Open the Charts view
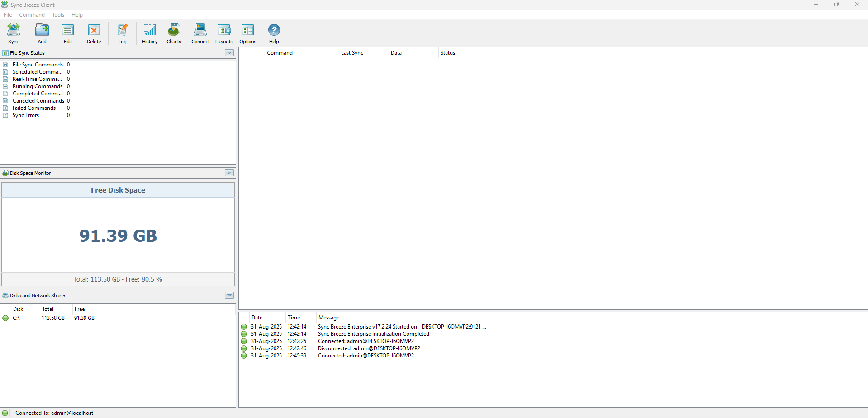868x418 pixels. (174, 34)
